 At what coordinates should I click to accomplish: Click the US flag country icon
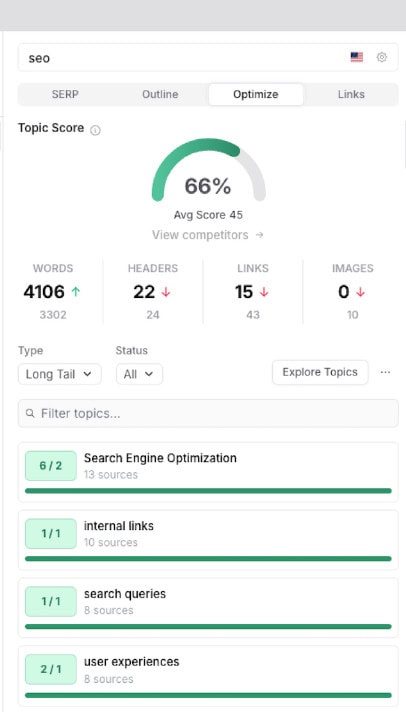356,57
